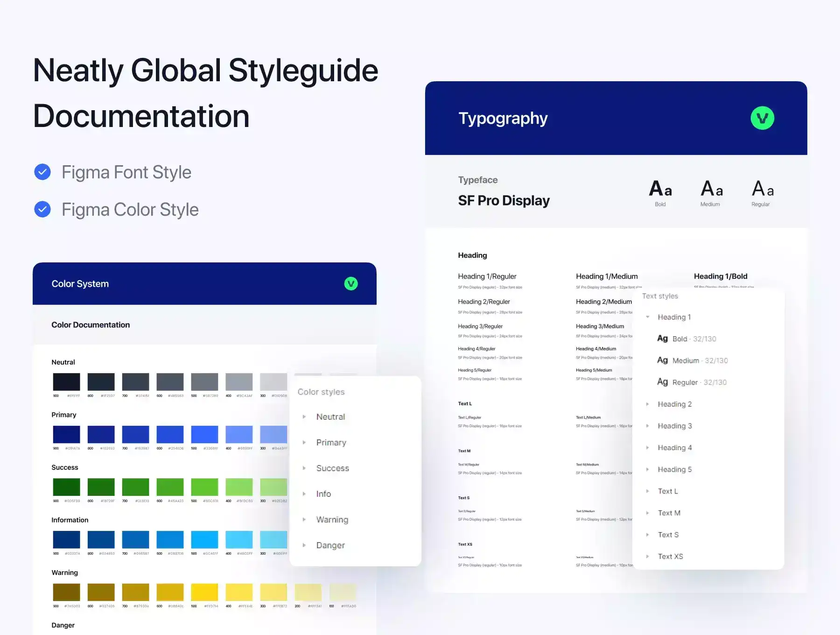Toggle the Figma Font Style checkmark
This screenshot has height=635, width=840.
(42, 172)
